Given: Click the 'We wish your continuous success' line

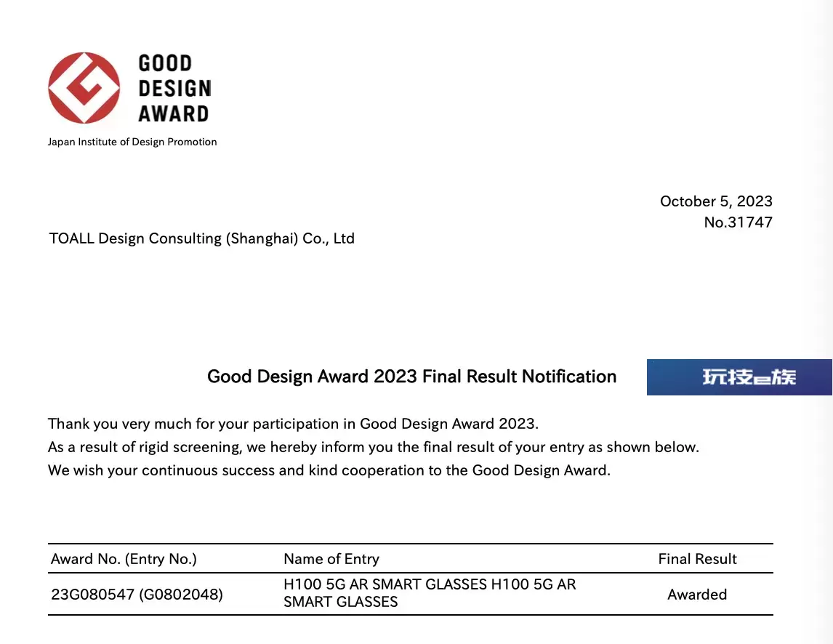Looking at the screenshot, I should pos(329,470).
